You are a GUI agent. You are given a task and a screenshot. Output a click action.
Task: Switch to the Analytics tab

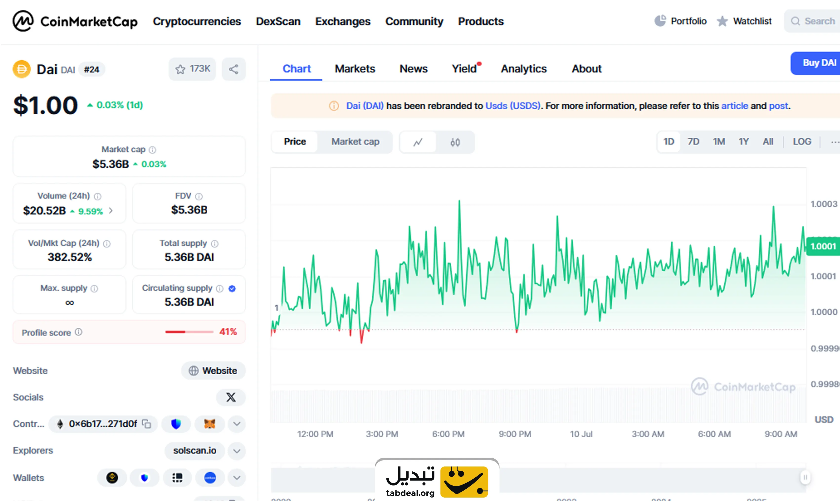pyautogui.click(x=523, y=69)
